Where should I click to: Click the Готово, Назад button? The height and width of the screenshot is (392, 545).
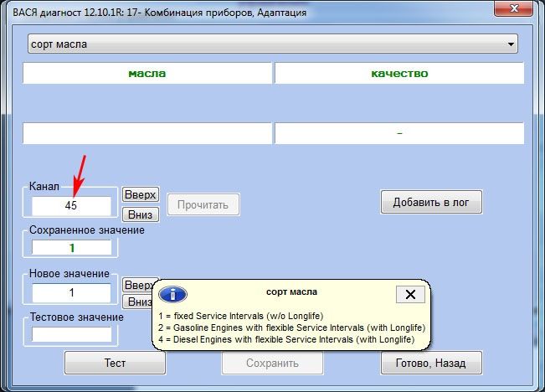[x=431, y=364]
